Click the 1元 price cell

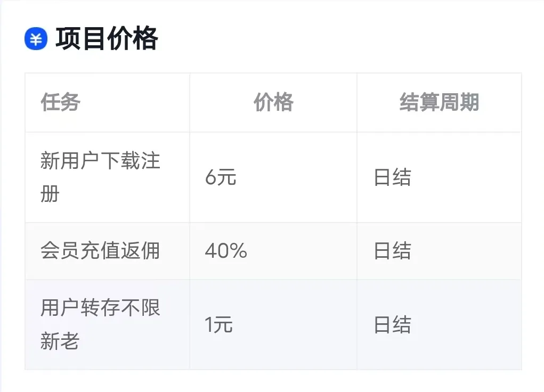point(273,325)
